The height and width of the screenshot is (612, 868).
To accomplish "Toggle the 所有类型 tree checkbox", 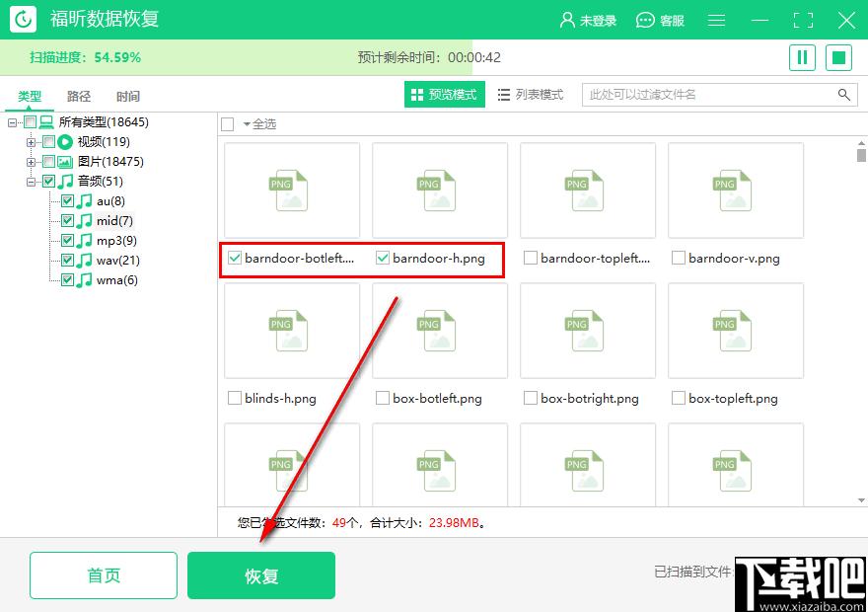I will (30, 121).
